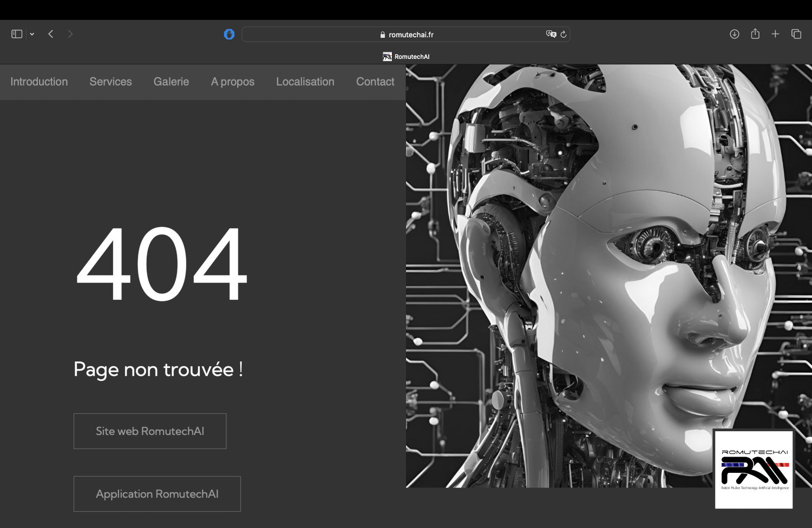Expand the sidebar tab group dropdown arrow
Viewport: 812px width, 528px height.
click(32, 34)
